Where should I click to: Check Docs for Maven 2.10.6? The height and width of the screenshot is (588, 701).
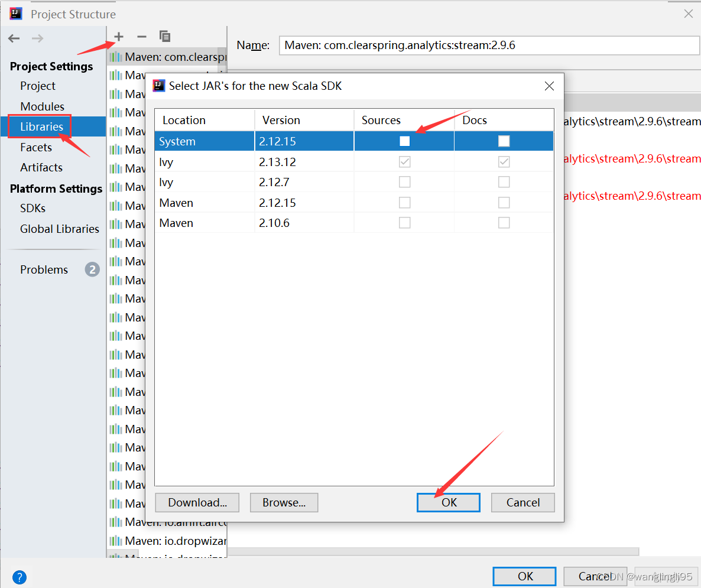coord(504,223)
